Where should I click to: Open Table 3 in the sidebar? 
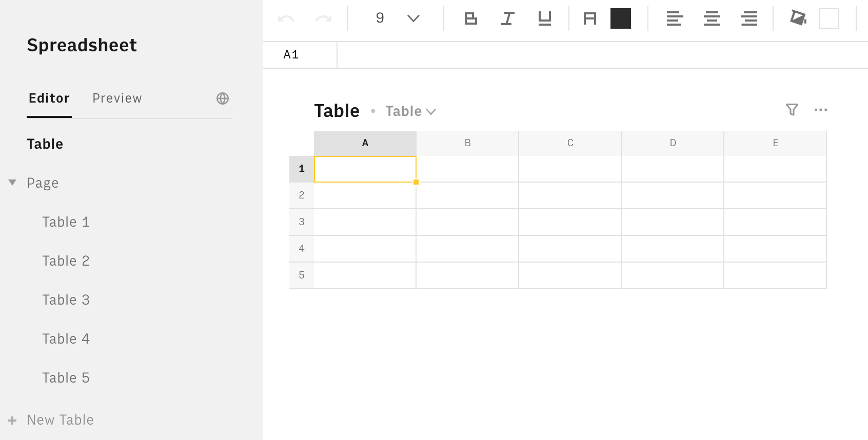pos(66,300)
